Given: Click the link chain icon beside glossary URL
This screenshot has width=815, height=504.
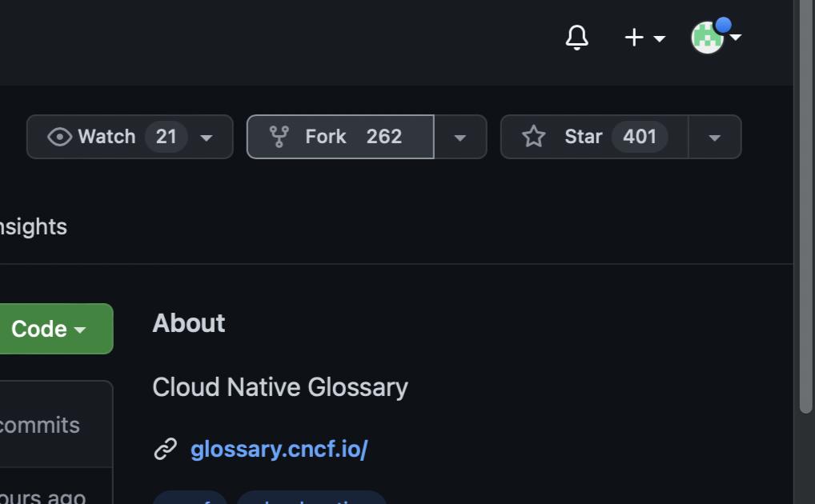Looking at the screenshot, I should click(165, 449).
